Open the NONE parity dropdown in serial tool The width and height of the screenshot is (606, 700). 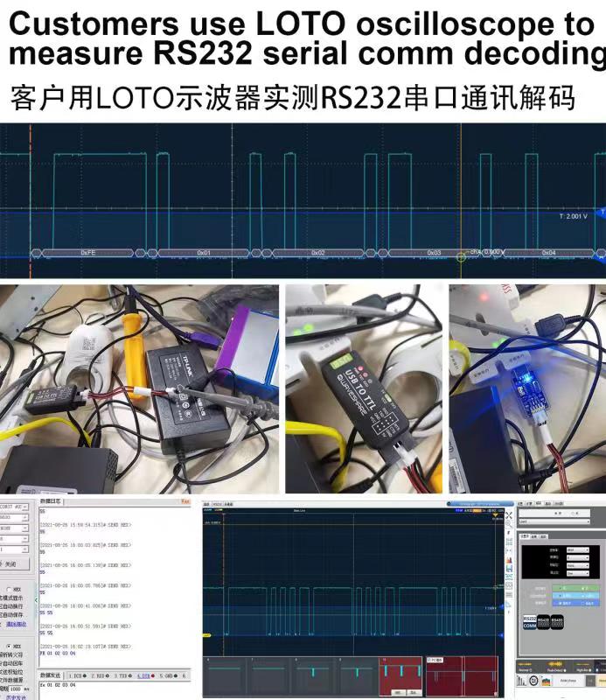(14, 528)
